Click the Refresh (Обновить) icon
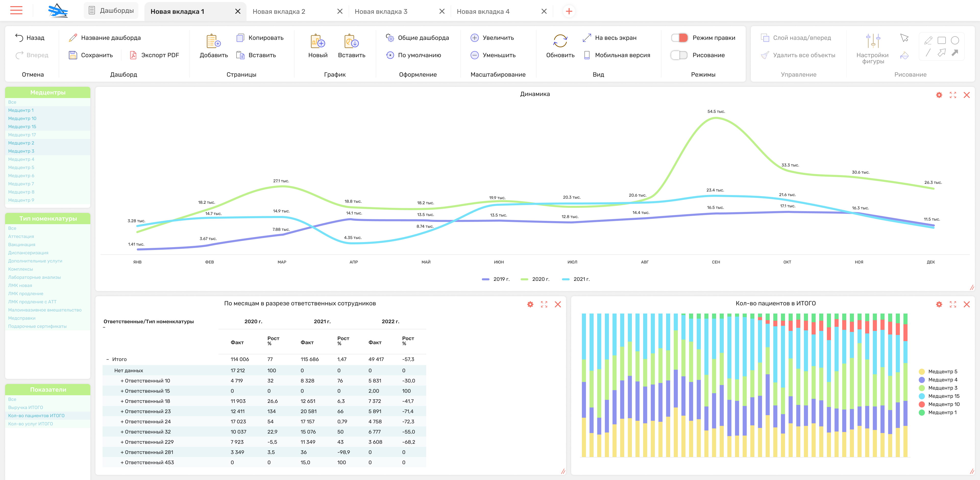Image resolution: width=980 pixels, height=480 pixels. (x=560, y=41)
